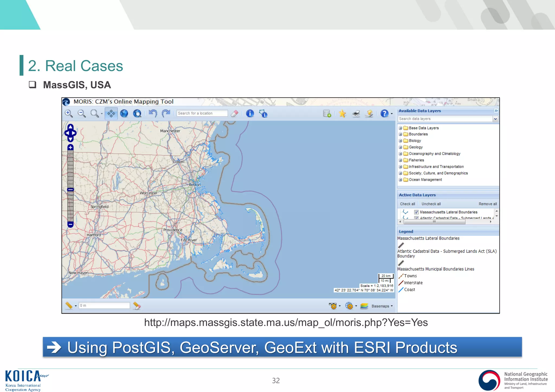Select the zoom out magnifier tool
The width and height of the screenshot is (555, 392).
pos(82,113)
